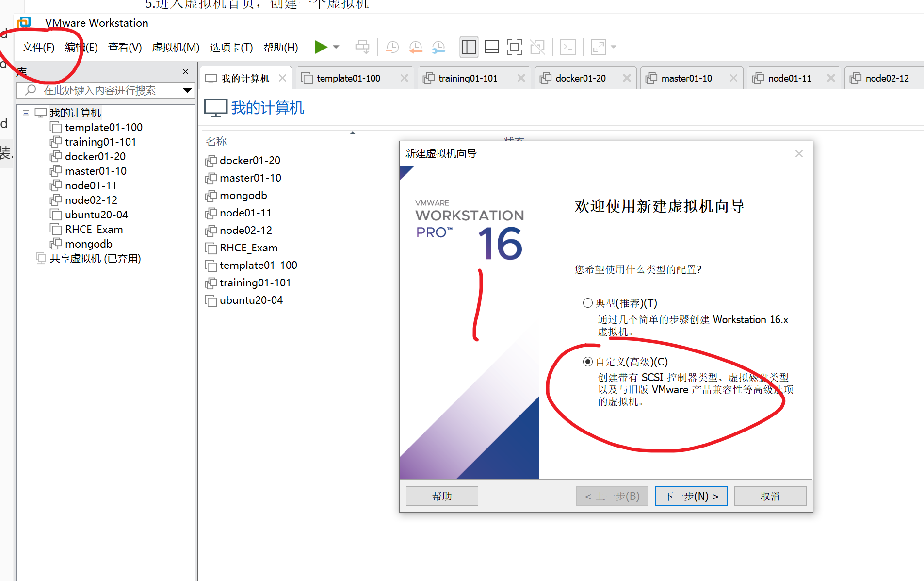Select the 自定义(高级)(C) radio option
924x581 pixels.
[588, 362]
